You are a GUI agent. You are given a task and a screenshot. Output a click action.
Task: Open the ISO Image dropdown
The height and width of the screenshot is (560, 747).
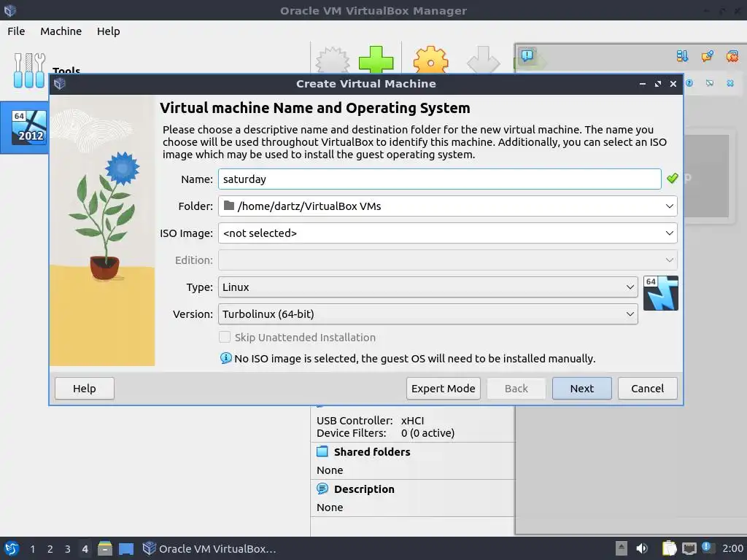(448, 233)
